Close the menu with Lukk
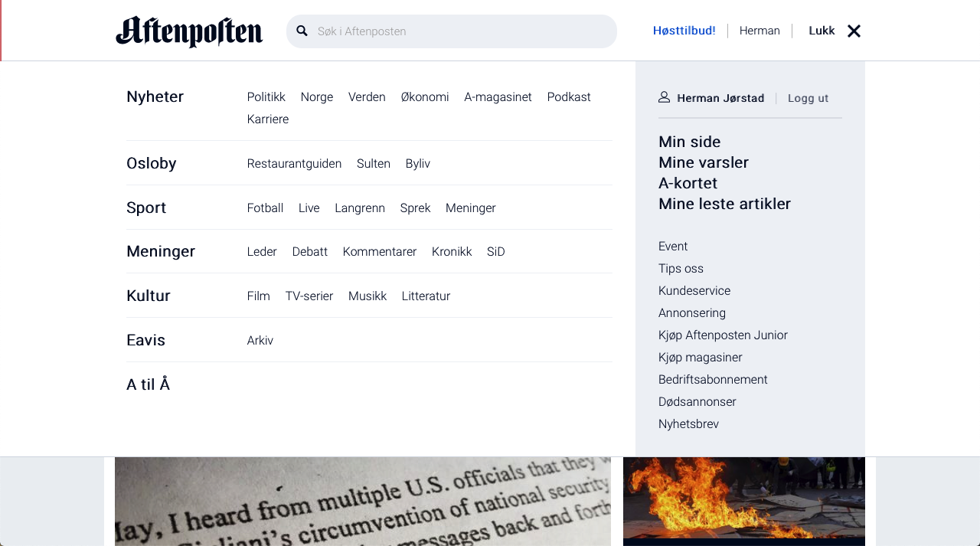 click(x=822, y=31)
